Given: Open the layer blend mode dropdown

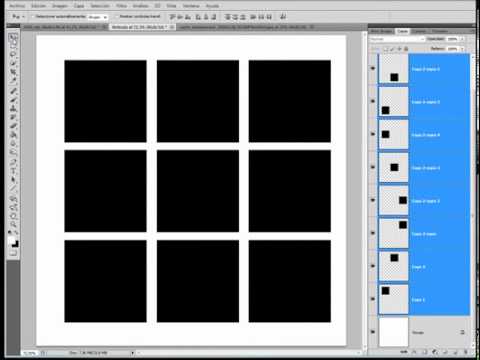Looking at the screenshot, I should click(x=397, y=39).
